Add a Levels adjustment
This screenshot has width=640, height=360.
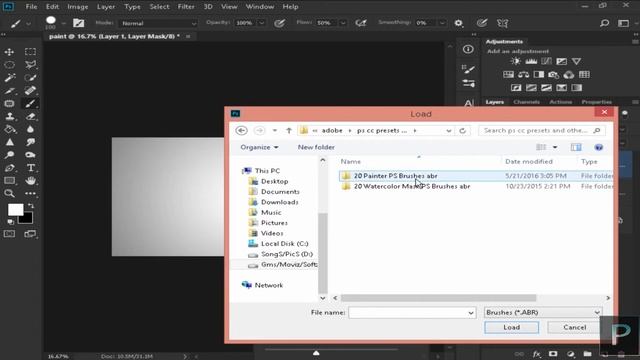(531, 61)
